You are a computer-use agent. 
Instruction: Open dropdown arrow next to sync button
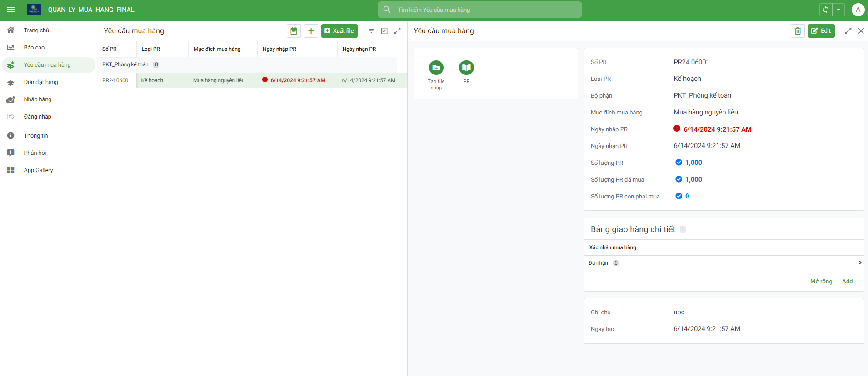click(838, 10)
